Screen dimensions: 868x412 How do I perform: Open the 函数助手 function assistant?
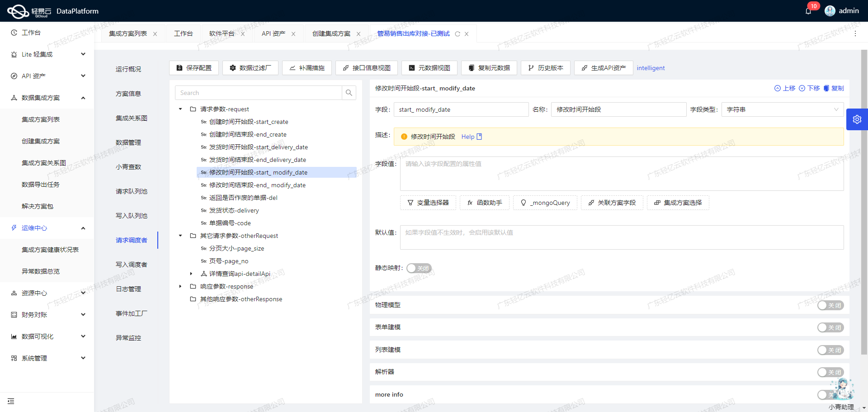pyautogui.click(x=484, y=203)
